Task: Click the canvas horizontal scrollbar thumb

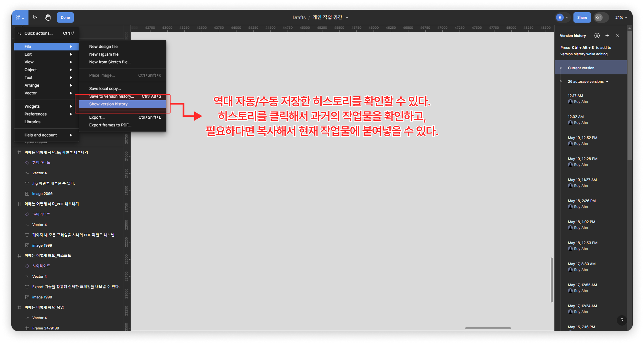Action: pos(488,328)
